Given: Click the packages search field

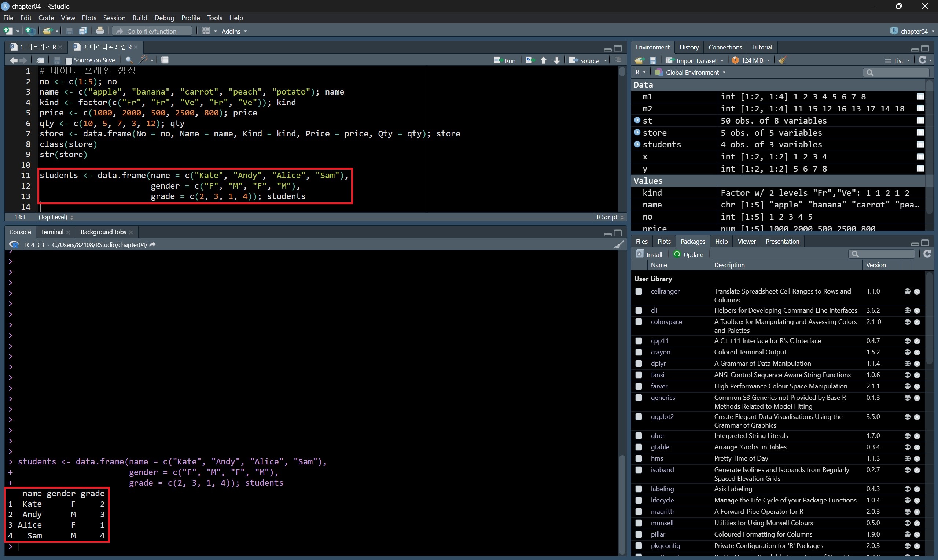Looking at the screenshot, I should pos(885,254).
